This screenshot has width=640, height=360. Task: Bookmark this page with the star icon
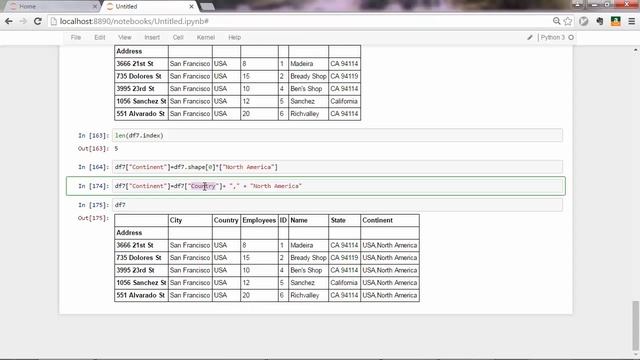568,21
